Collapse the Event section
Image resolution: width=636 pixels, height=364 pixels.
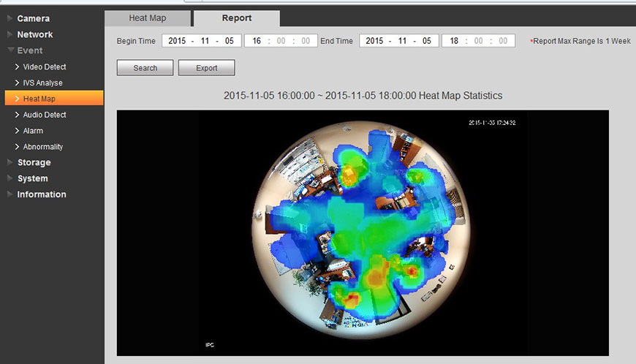point(29,50)
